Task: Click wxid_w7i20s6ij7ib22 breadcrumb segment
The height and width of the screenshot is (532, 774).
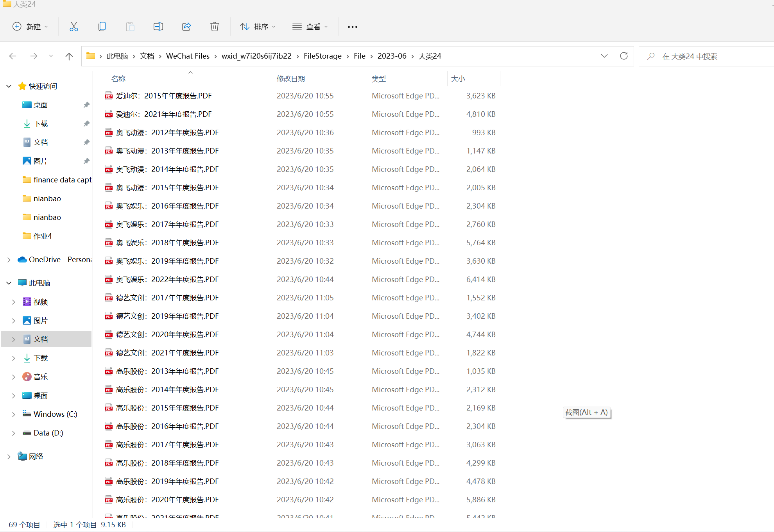Action: click(x=256, y=56)
